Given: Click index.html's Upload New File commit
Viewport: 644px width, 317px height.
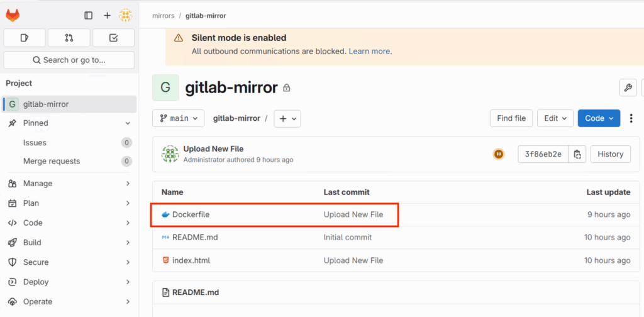Looking at the screenshot, I should tap(353, 260).
